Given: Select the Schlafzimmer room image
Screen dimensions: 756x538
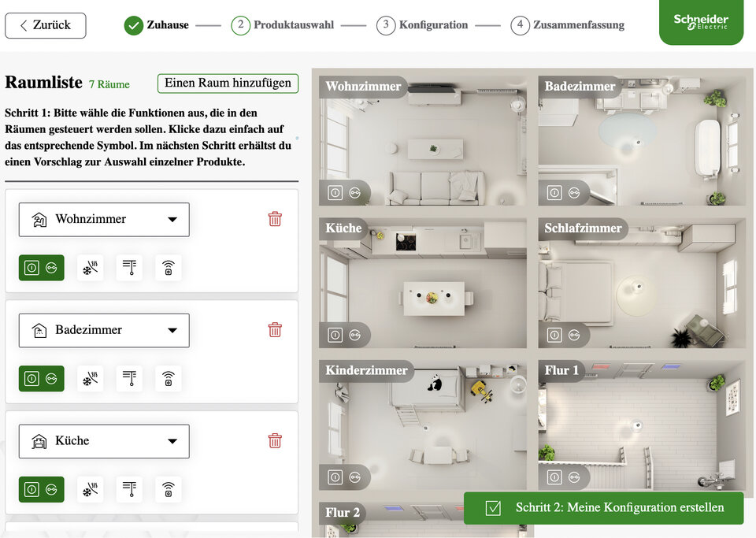Looking at the screenshot, I should [642, 283].
